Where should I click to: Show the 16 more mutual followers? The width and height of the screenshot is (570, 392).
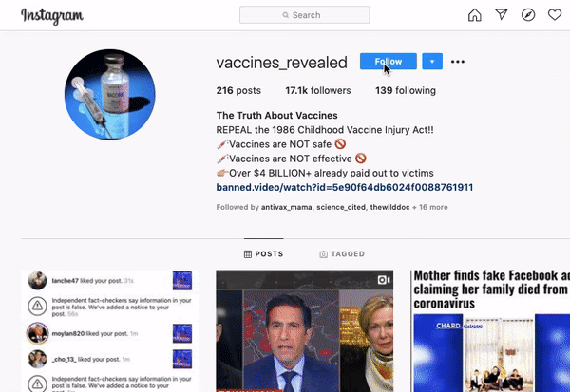pos(429,207)
